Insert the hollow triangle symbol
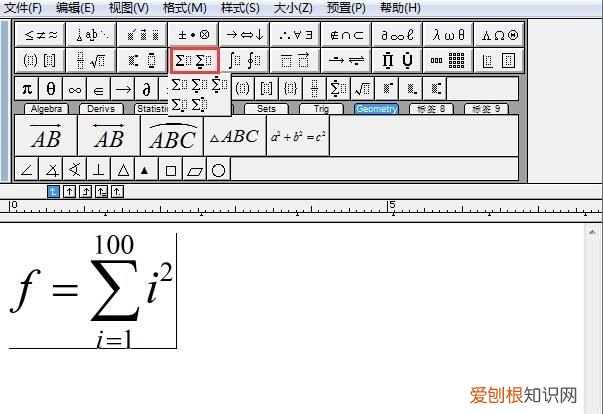The height and width of the screenshot is (414, 603). pyautogui.click(x=123, y=169)
